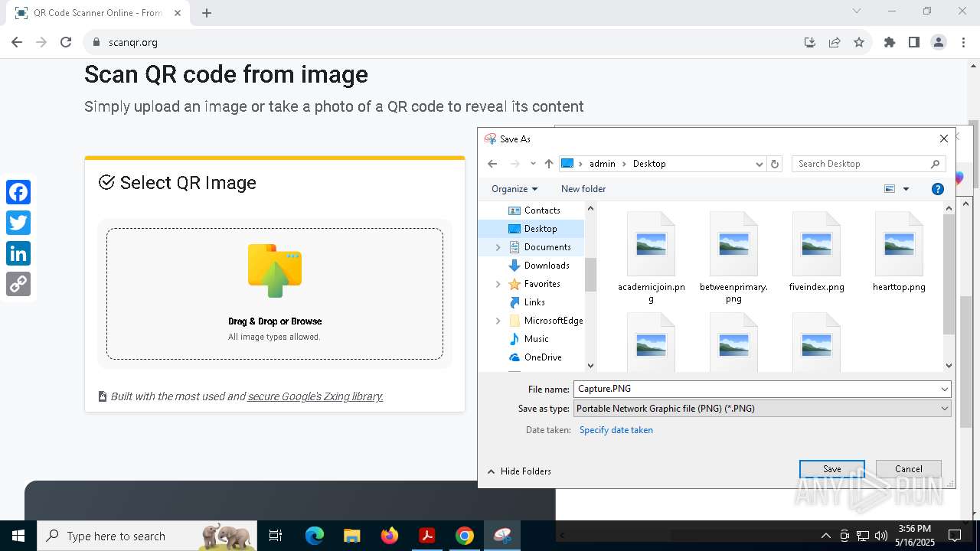
Task: Click Cancel button in Save As
Action: pos(909,469)
